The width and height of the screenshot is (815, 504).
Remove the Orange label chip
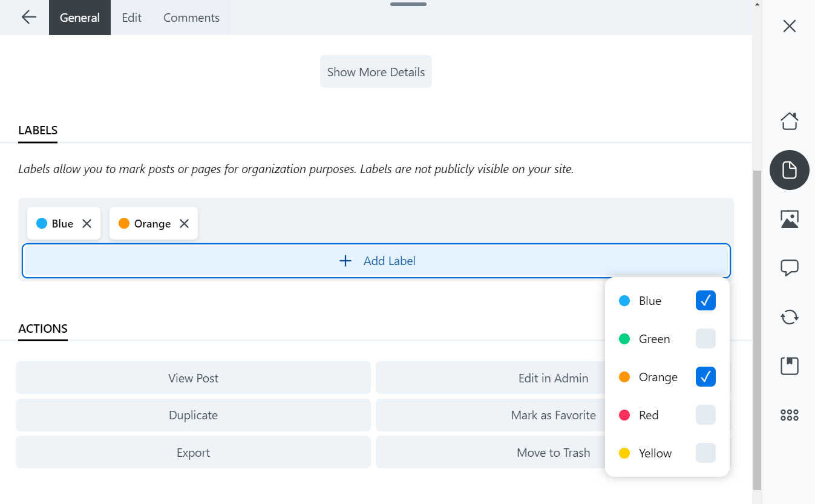click(x=184, y=224)
